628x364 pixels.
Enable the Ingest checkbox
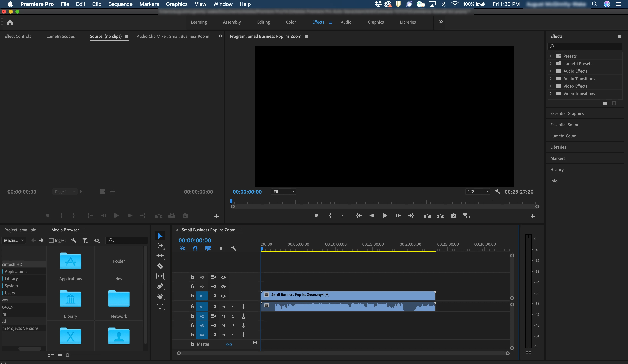pos(51,240)
